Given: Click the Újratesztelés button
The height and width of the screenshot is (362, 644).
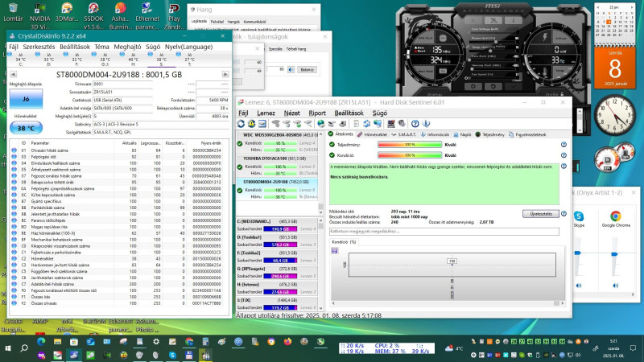Looking at the screenshot, I should 540,214.
